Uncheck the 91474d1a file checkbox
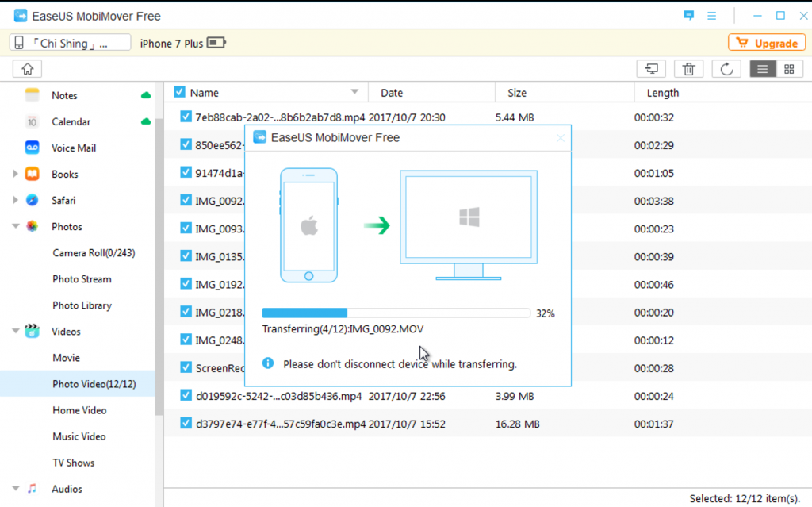812x507 pixels. [186, 172]
